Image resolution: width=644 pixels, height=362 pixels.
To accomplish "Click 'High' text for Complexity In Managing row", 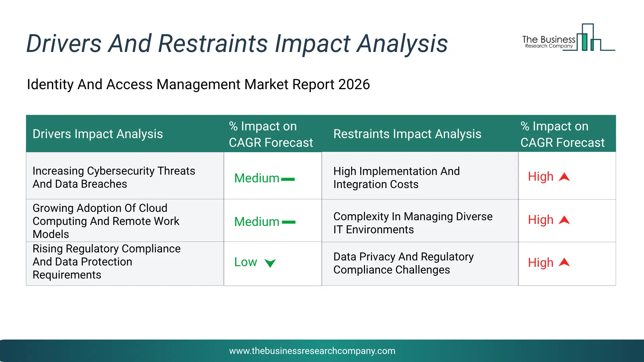I will [540, 220].
